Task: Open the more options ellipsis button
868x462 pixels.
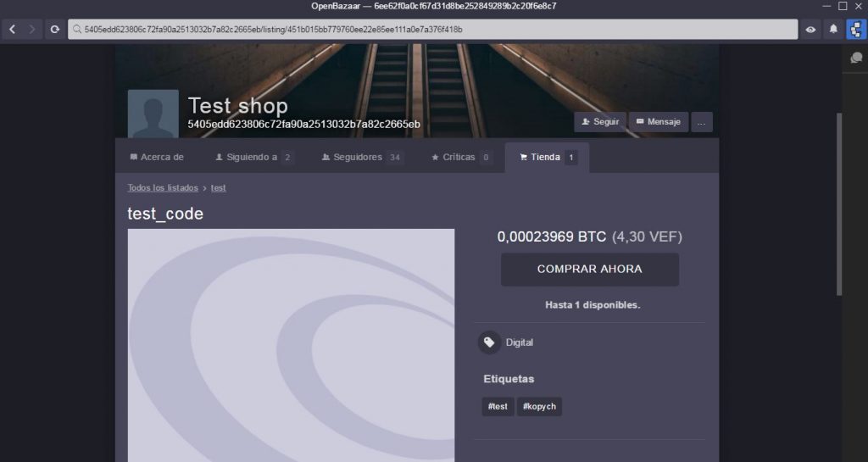Action: (x=701, y=122)
